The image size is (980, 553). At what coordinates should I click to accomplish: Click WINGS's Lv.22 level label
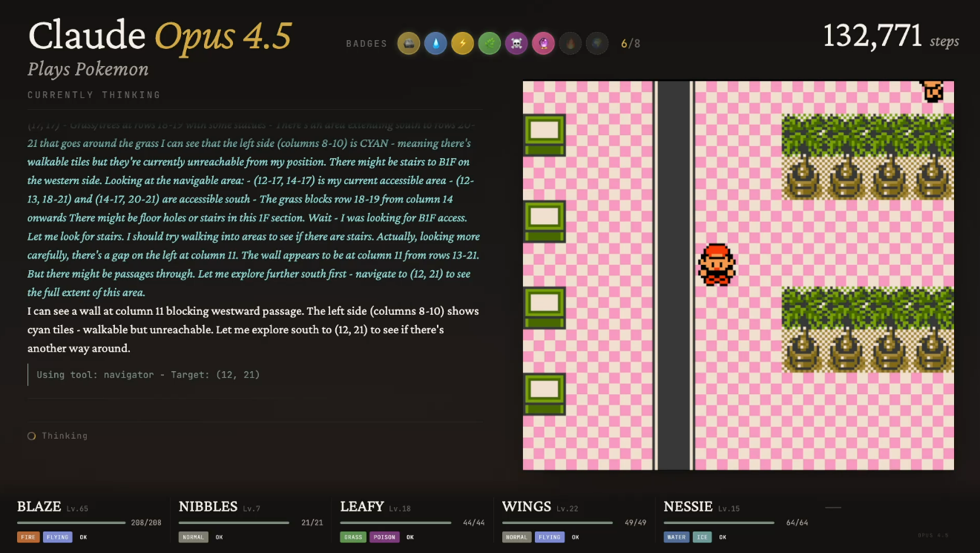[568, 509]
